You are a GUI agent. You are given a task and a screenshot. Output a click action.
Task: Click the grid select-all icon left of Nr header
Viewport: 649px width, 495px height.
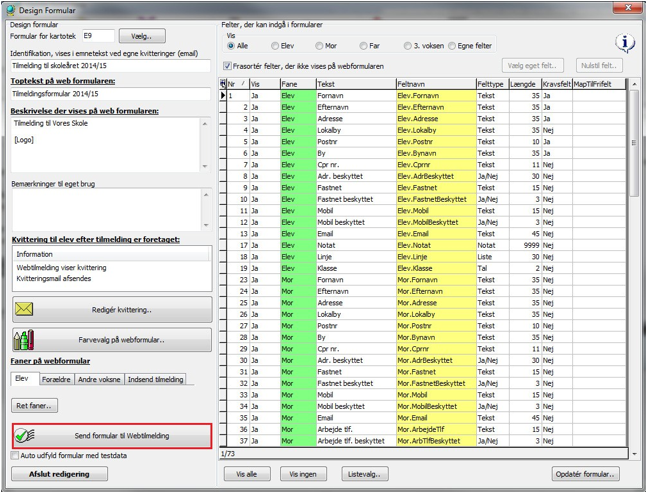[x=223, y=84]
